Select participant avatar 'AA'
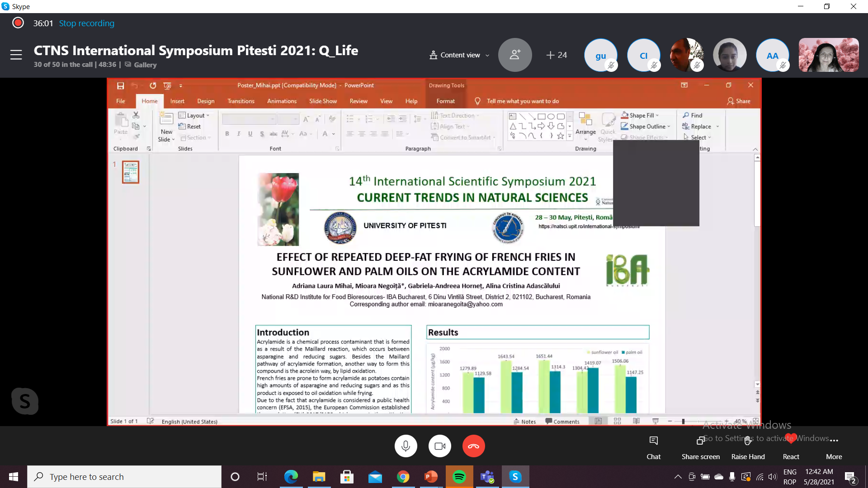This screenshot has width=868, height=488. tap(772, 55)
